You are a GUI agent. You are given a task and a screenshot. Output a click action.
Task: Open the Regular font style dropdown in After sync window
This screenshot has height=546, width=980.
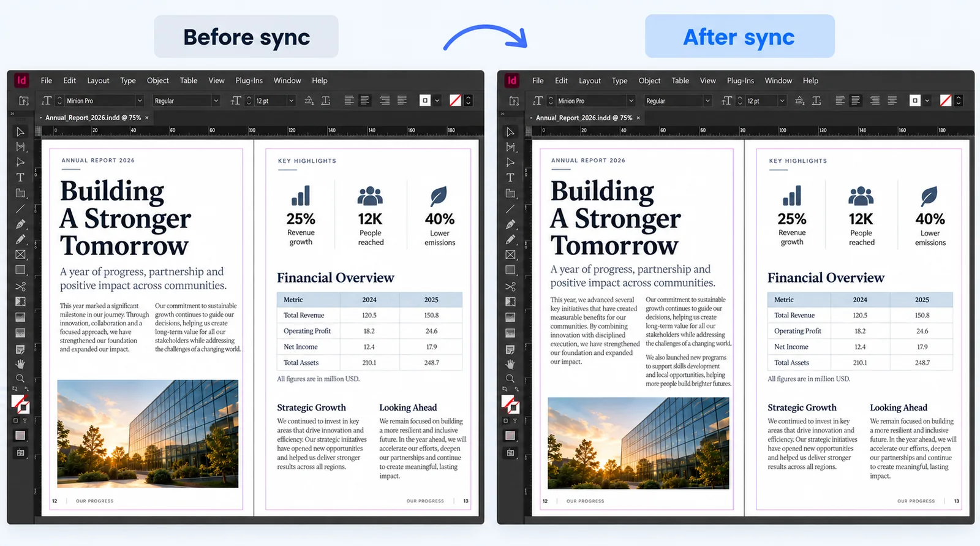pyautogui.click(x=678, y=100)
